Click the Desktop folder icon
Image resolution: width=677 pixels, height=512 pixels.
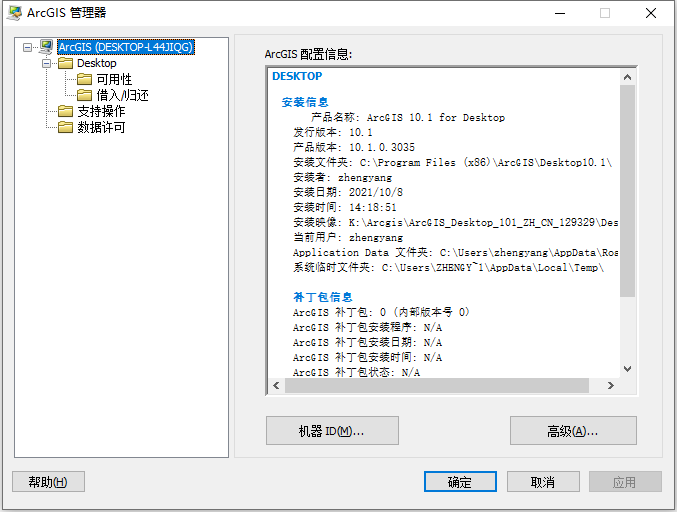coord(65,63)
